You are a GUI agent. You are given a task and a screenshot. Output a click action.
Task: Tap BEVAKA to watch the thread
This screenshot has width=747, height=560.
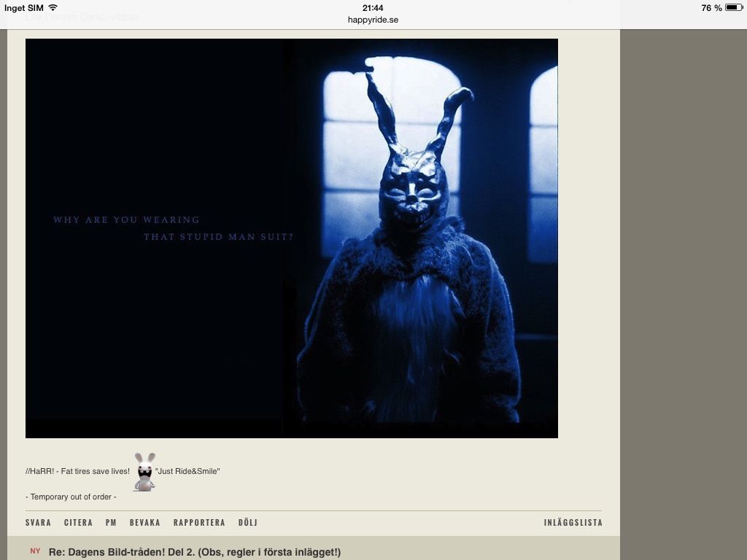pyautogui.click(x=145, y=522)
